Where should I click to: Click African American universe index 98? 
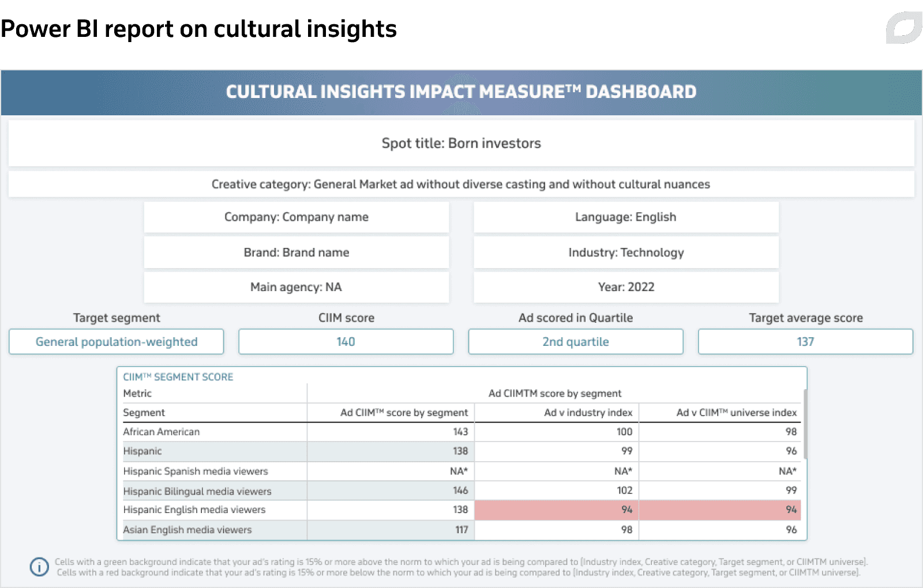pos(791,432)
